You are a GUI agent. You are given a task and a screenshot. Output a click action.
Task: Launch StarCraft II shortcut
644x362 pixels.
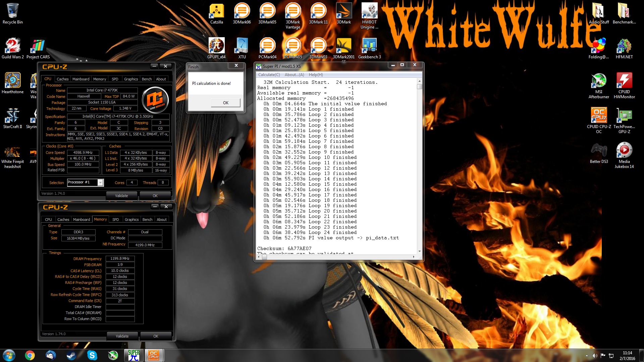[x=13, y=118]
